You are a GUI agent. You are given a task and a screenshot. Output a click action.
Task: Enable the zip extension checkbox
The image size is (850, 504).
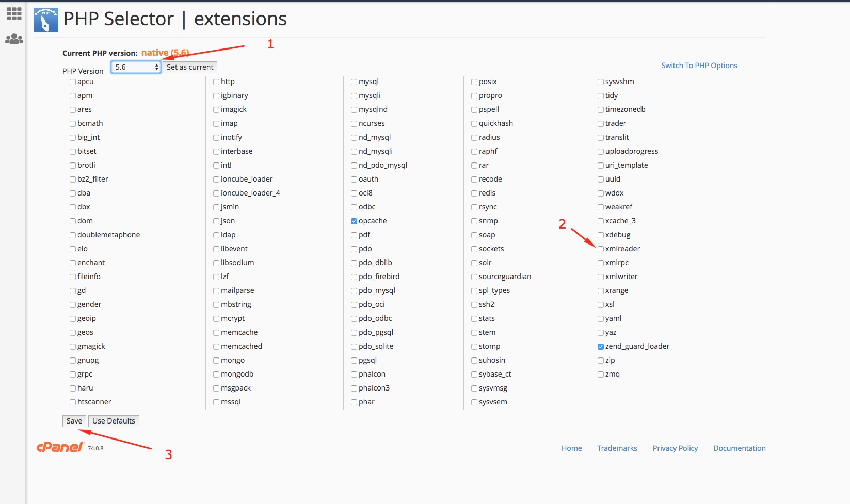601,361
